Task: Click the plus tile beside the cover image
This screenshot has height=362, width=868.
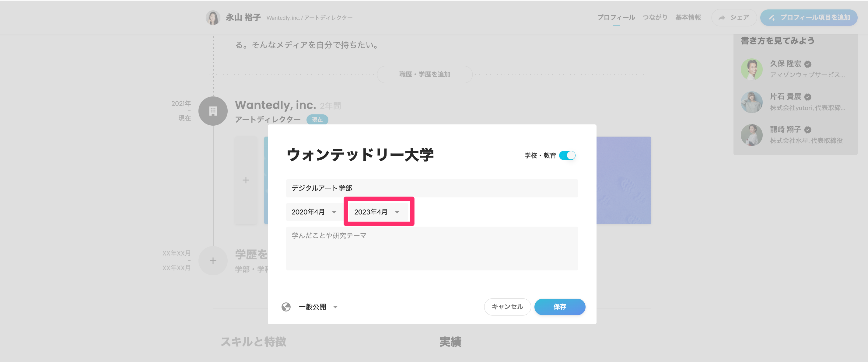Action: pos(246,180)
